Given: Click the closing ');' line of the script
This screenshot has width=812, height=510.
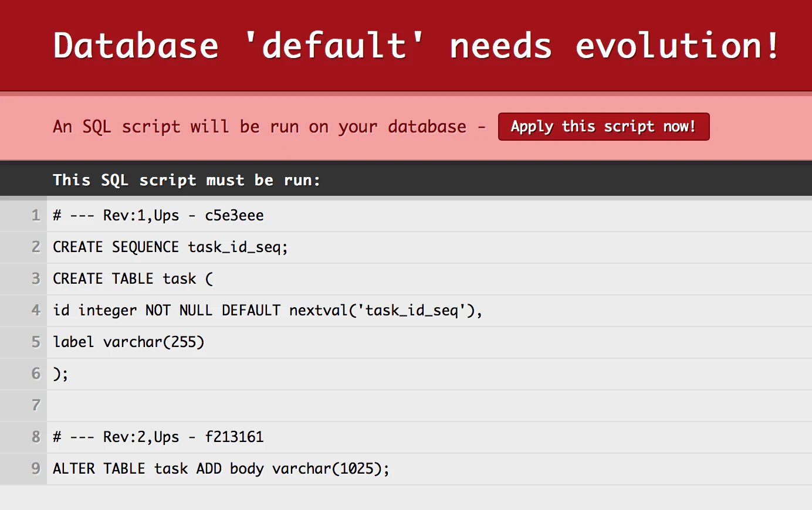Looking at the screenshot, I should [60, 374].
